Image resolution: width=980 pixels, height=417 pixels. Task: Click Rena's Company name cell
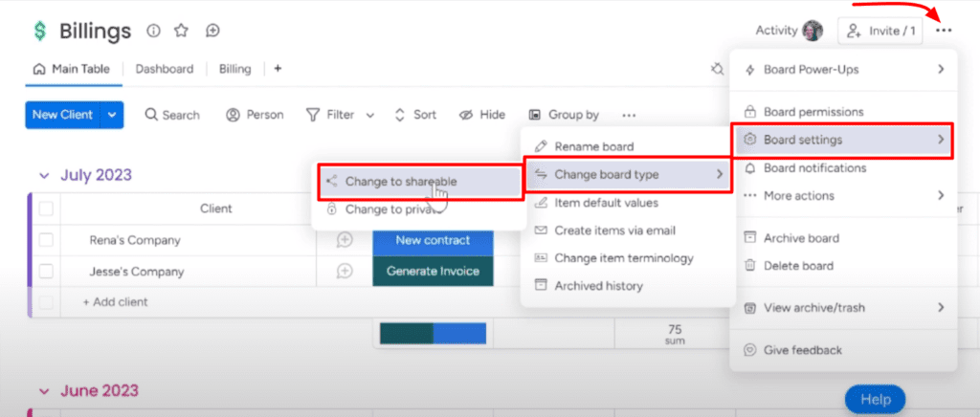click(135, 240)
